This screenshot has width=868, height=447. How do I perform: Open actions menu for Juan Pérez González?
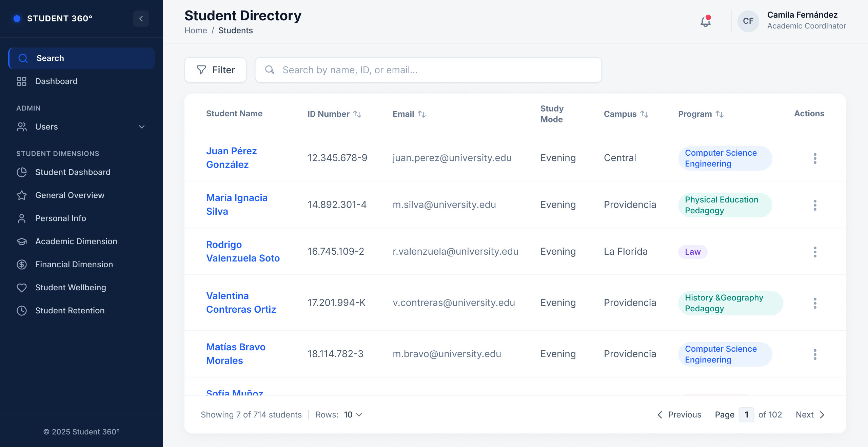pos(815,158)
